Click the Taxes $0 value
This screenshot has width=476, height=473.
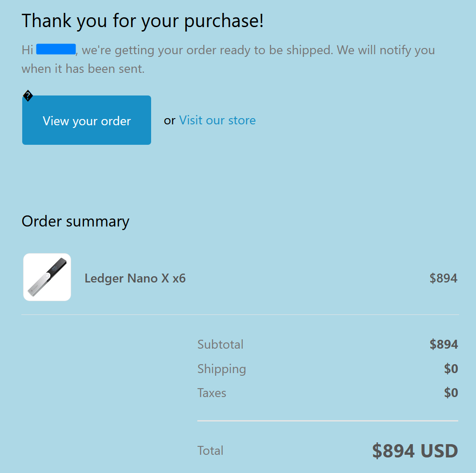451,393
